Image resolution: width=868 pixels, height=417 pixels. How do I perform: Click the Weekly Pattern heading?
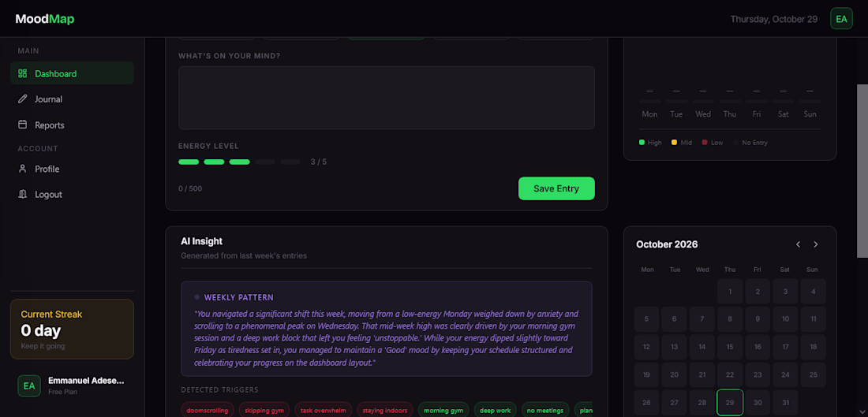tap(238, 297)
